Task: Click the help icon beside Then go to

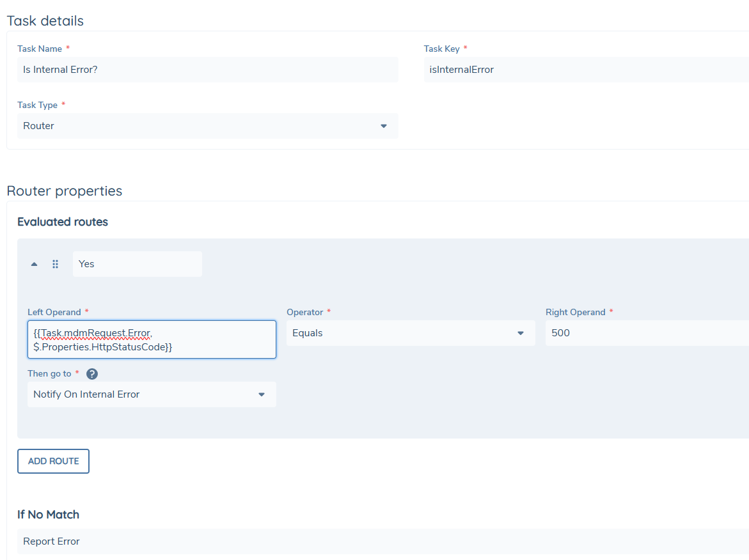Action: pos(91,374)
